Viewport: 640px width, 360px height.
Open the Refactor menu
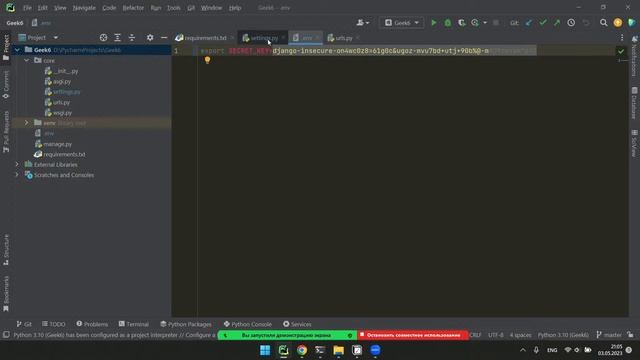[133, 8]
